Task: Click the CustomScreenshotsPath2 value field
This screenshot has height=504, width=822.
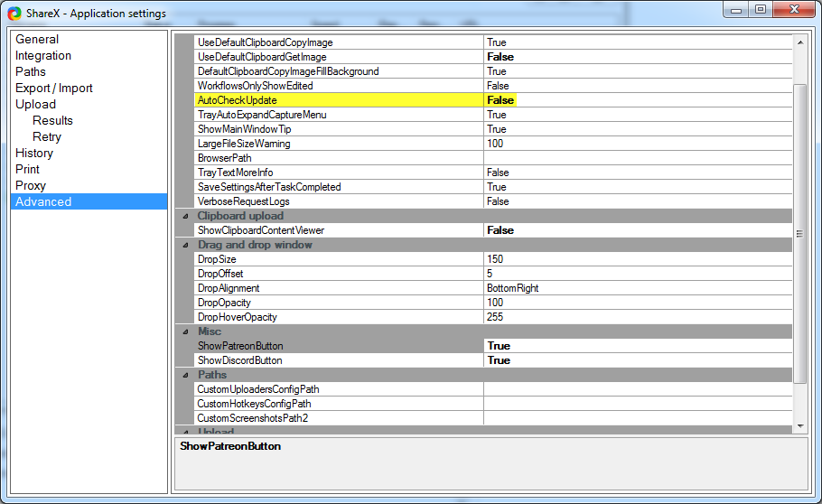Action: [638, 418]
